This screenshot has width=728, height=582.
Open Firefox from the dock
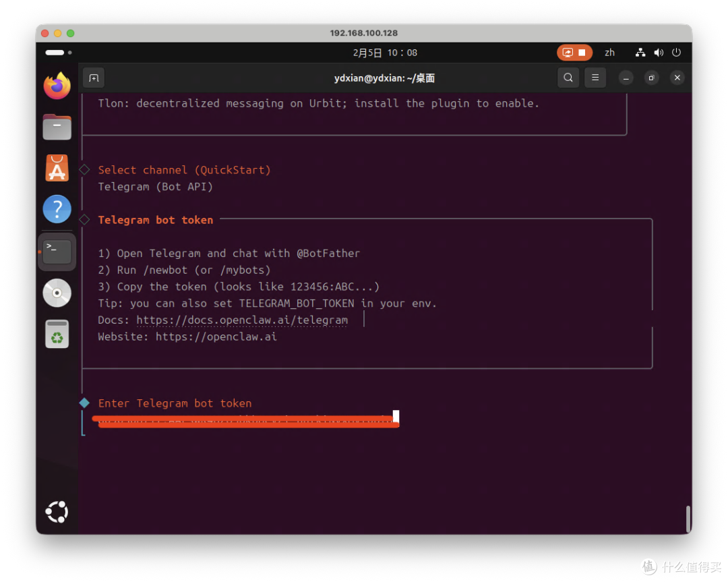57,86
